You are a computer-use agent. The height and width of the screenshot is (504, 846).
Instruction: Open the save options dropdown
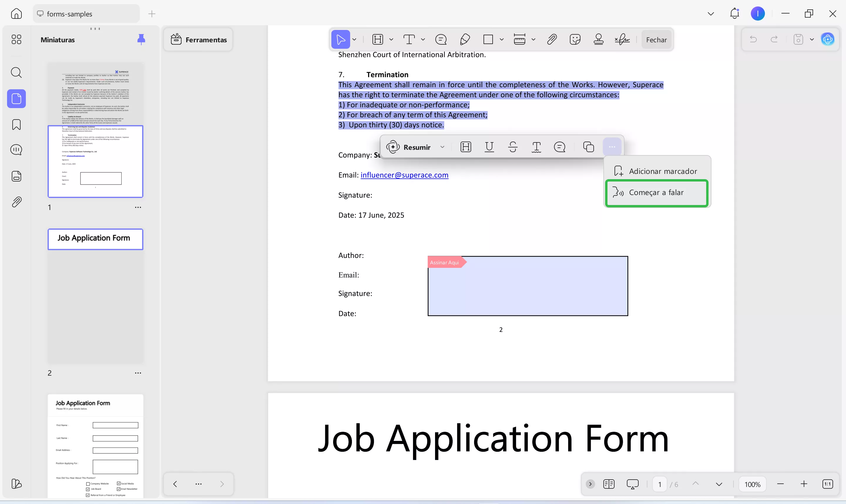(x=812, y=40)
